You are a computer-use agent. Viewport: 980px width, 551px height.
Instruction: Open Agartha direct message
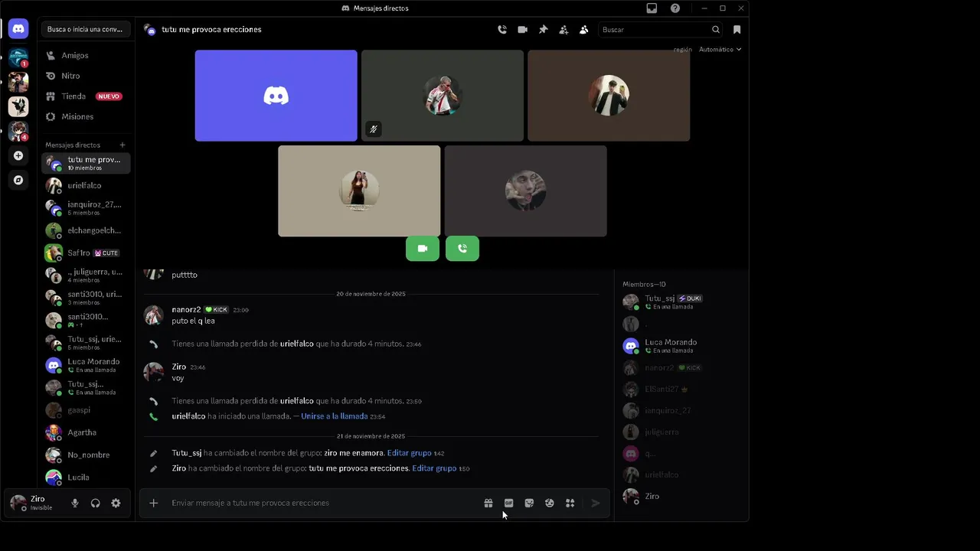(86, 432)
